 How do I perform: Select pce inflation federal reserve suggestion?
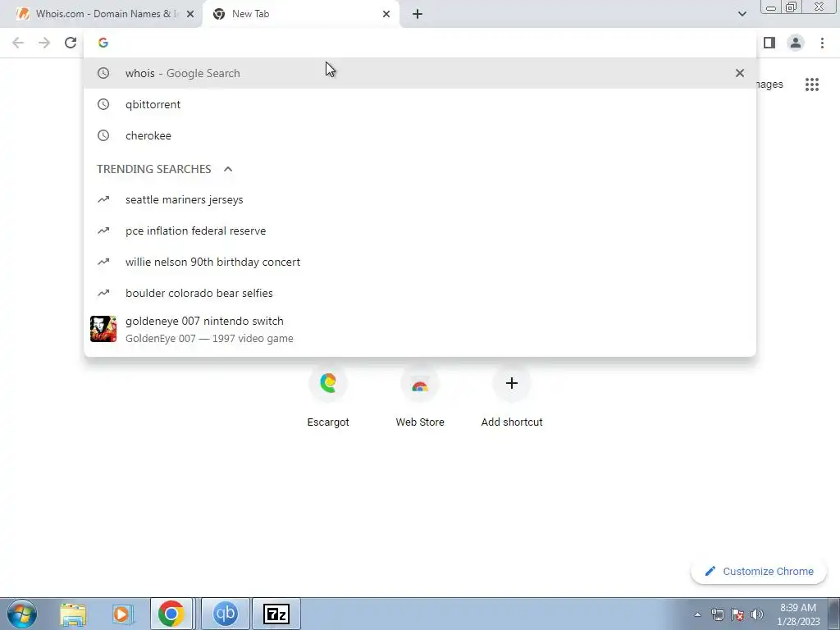point(420,231)
